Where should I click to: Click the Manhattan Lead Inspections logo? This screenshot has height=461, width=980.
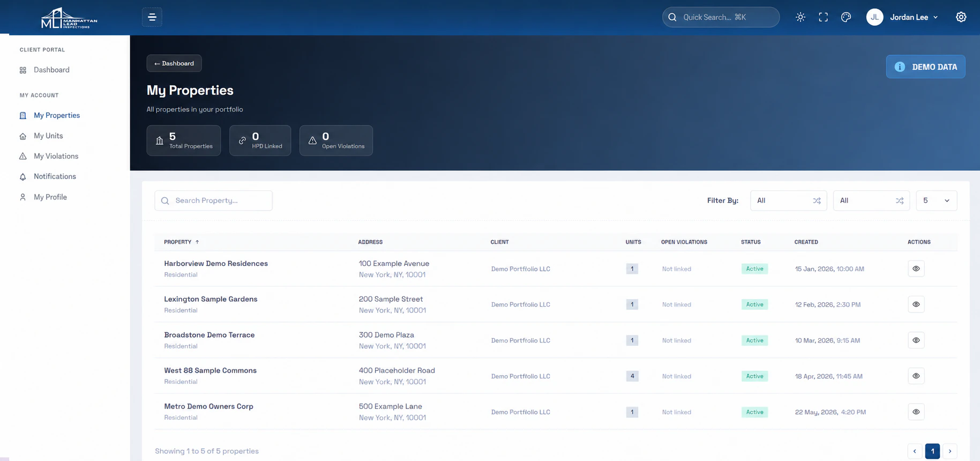click(69, 18)
